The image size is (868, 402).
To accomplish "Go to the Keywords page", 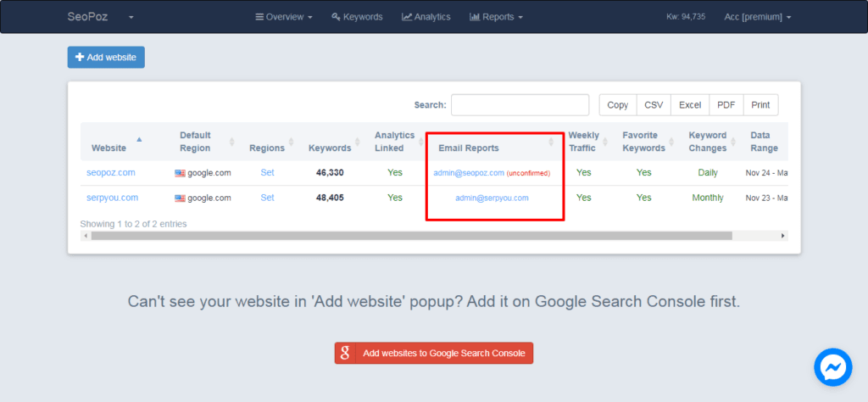I will pos(357,17).
